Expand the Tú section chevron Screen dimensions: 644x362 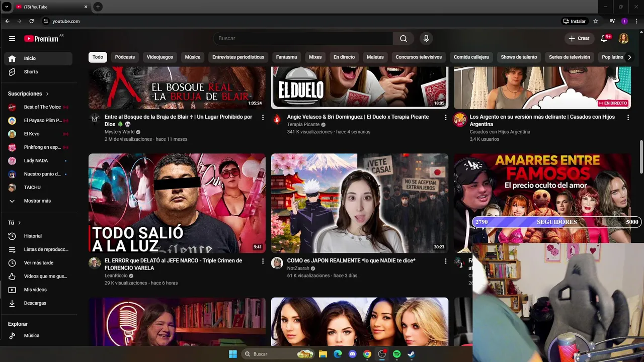(x=20, y=223)
